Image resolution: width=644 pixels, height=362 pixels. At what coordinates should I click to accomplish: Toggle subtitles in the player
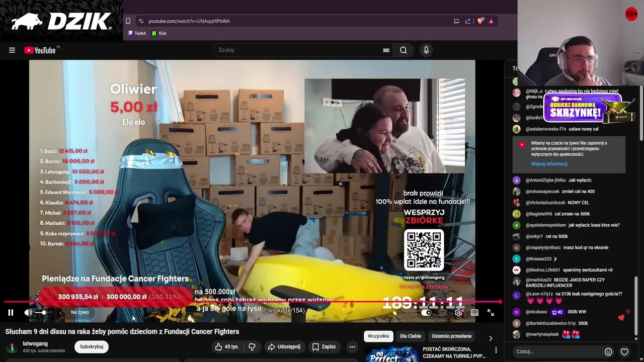point(442,313)
